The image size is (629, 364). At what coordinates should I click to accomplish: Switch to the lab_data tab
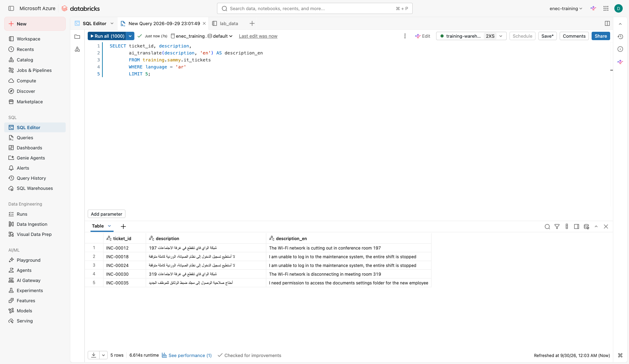click(x=225, y=23)
